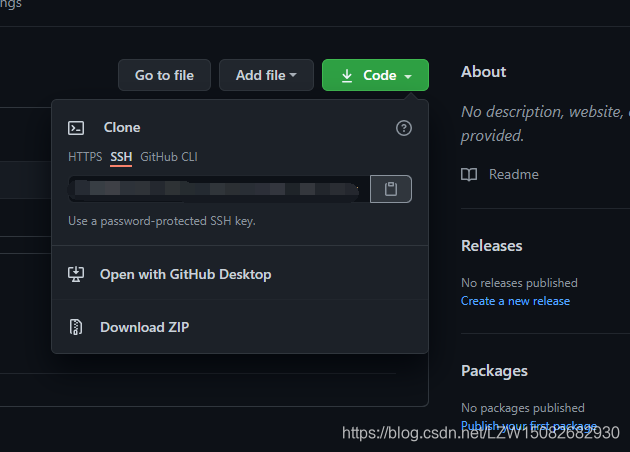This screenshot has height=452, width=630.
Task: Click the terminal icon beside Clone
Action: tap(76, 128)
